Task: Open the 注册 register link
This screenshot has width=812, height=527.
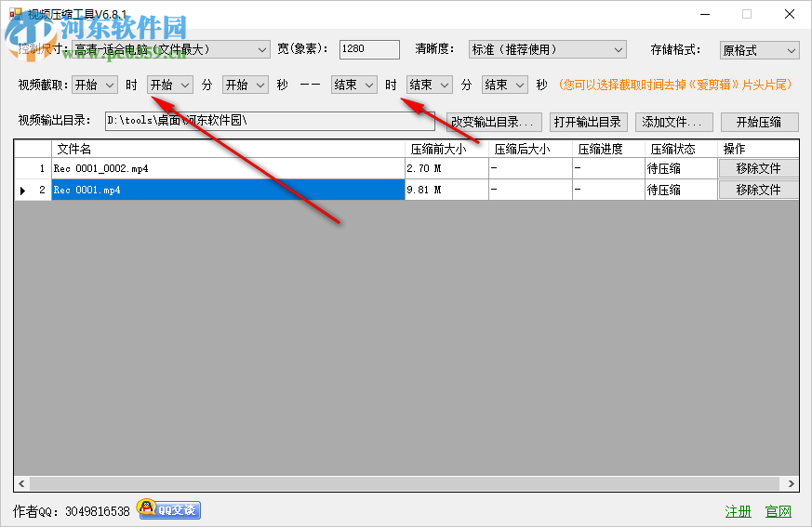Action: click(x=738, y=511)
